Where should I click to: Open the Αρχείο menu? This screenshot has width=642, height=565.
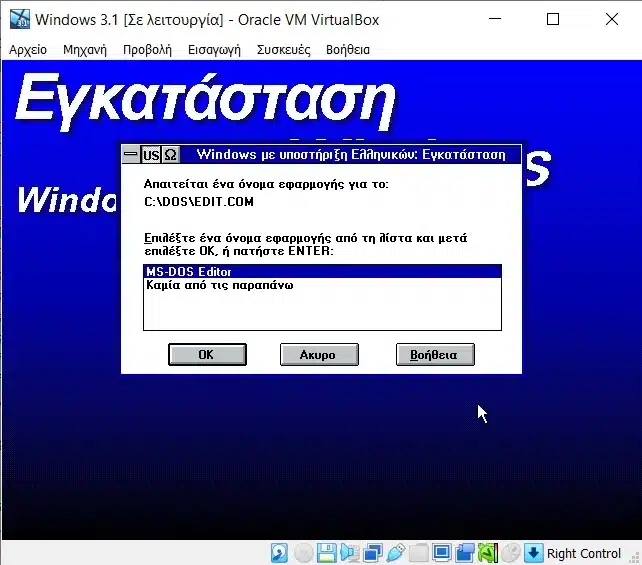(28, 50)
